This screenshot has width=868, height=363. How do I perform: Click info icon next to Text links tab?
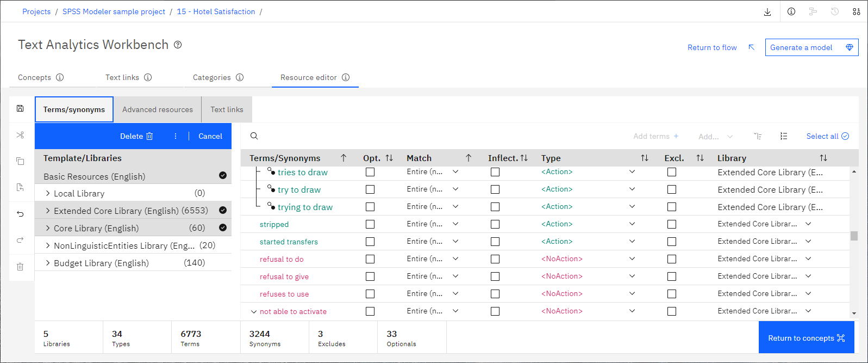pos(148,77)
